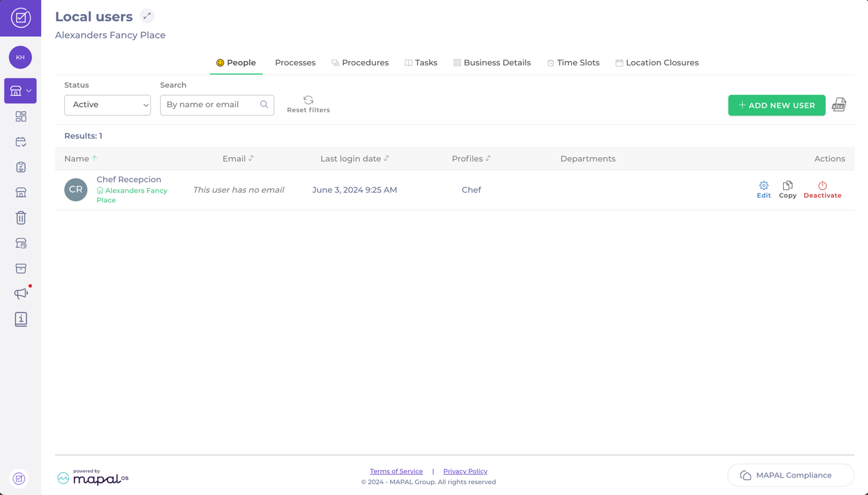Click the Departments column header
This screenshot has height=495, width=868.
click(x=588, y=159)
